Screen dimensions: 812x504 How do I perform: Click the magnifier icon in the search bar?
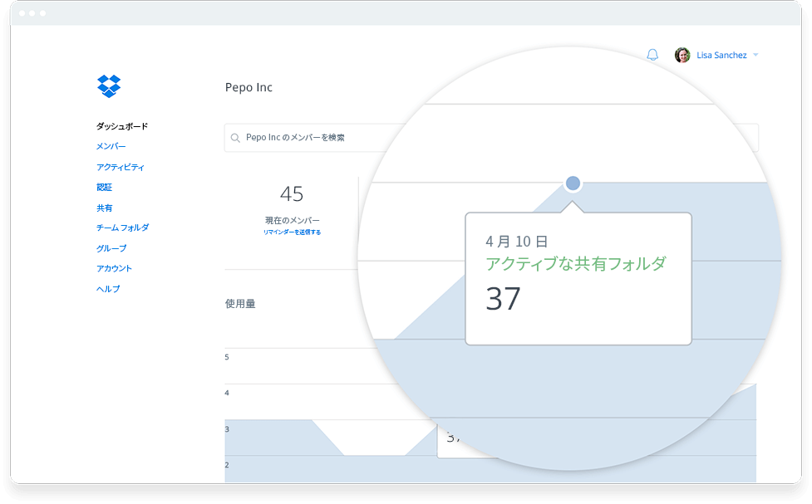point(235,138)
